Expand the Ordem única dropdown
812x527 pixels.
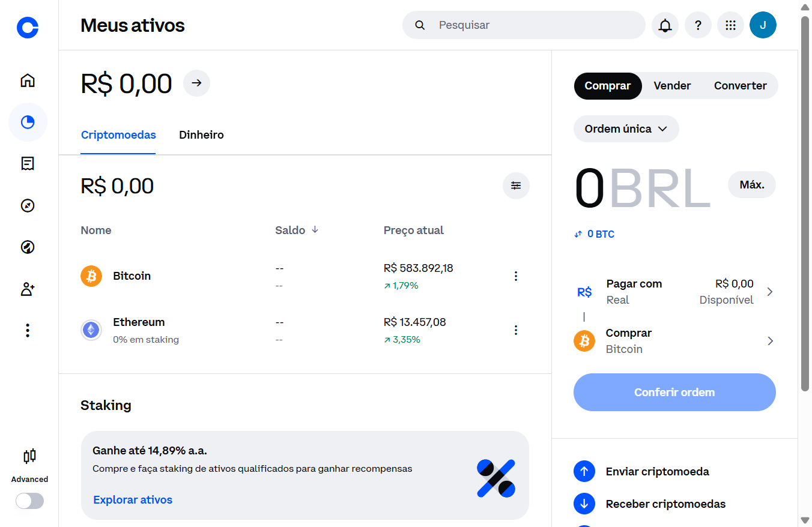tap(626, 129)
